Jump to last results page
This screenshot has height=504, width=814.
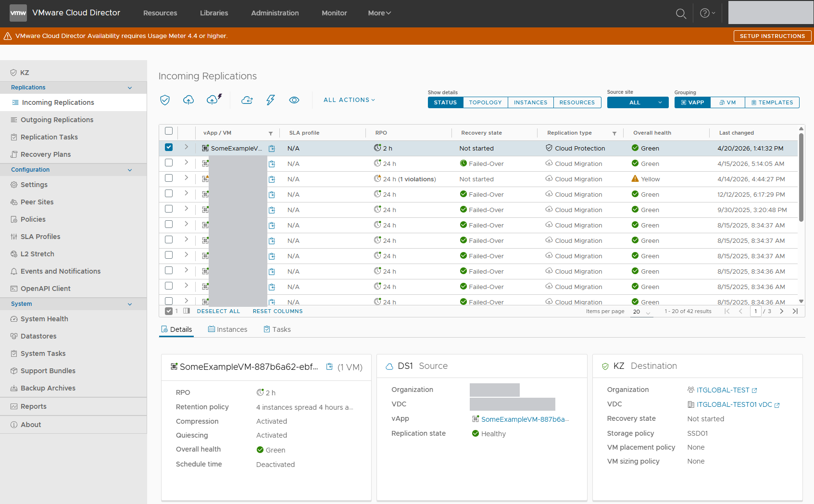pyautogui.click(x=795, y=311)
